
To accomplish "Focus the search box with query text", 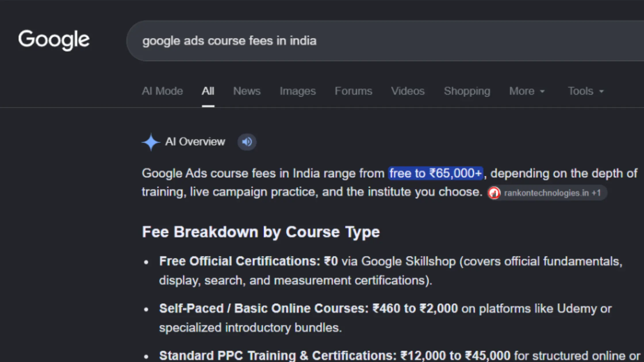I will coord(385,41).
